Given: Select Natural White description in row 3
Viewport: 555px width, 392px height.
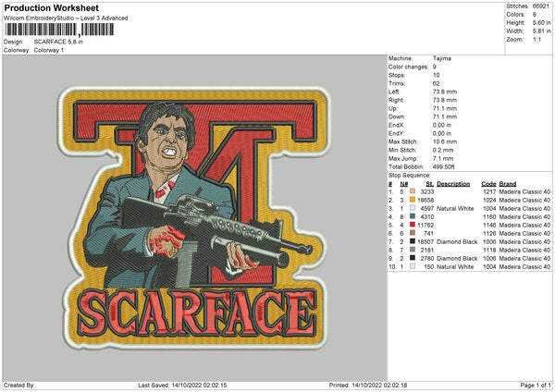Looking at the screenshot, I should (455, 208).
